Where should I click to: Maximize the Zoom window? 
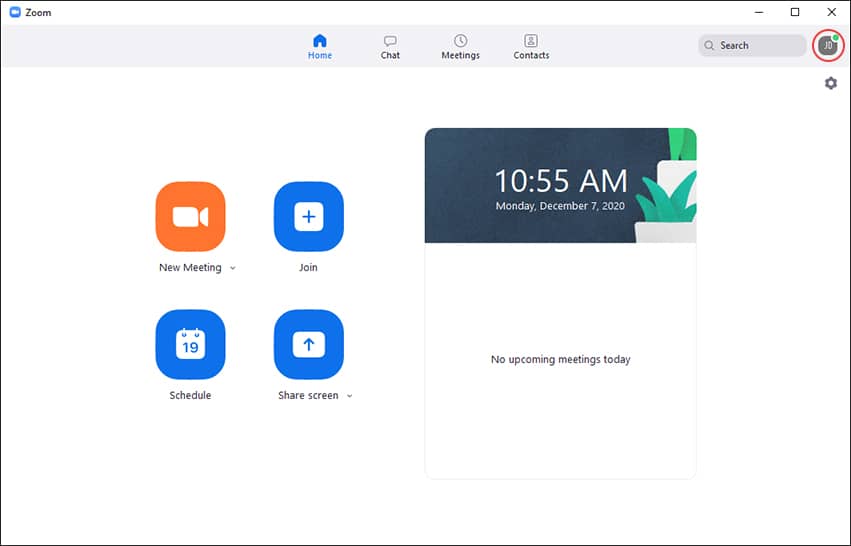795,12
